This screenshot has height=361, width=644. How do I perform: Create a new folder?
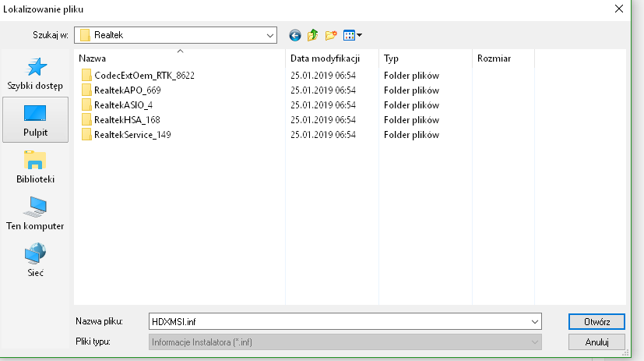point(331,35)
